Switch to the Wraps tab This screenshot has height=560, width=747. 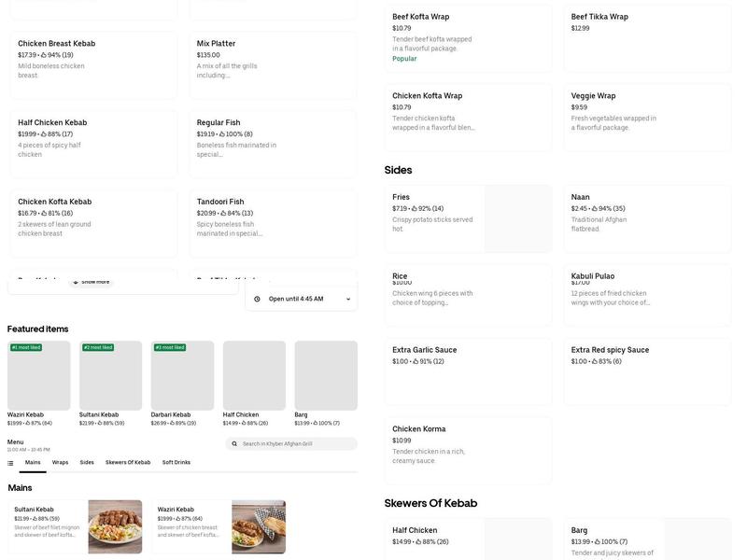coord(60,462)
